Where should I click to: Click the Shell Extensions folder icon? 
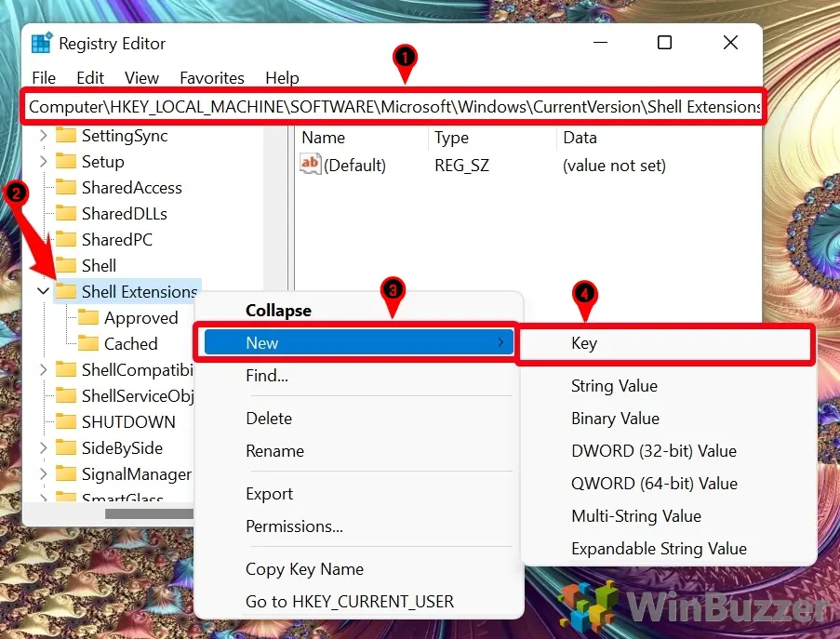click(x=66, y=291)
